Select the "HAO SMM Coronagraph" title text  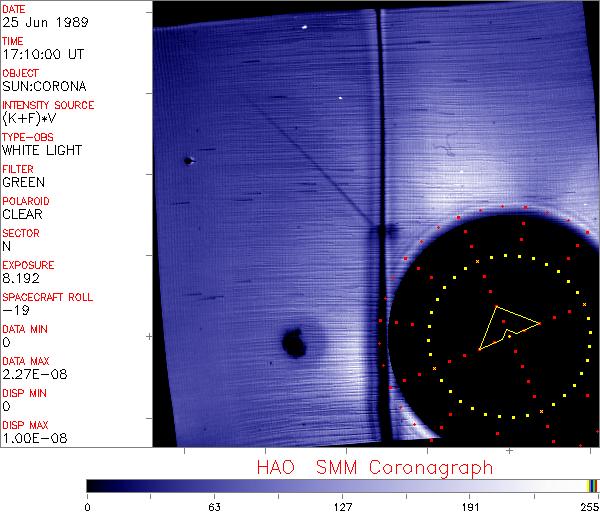tap(374, 467)
